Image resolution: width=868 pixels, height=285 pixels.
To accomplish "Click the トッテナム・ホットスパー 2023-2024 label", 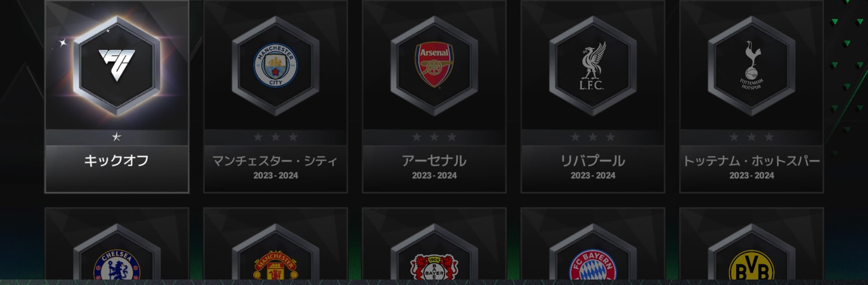I will pos(751,167).
